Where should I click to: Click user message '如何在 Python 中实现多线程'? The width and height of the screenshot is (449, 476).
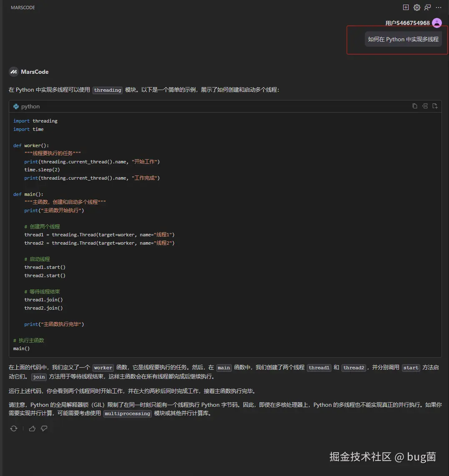[403, 39]
